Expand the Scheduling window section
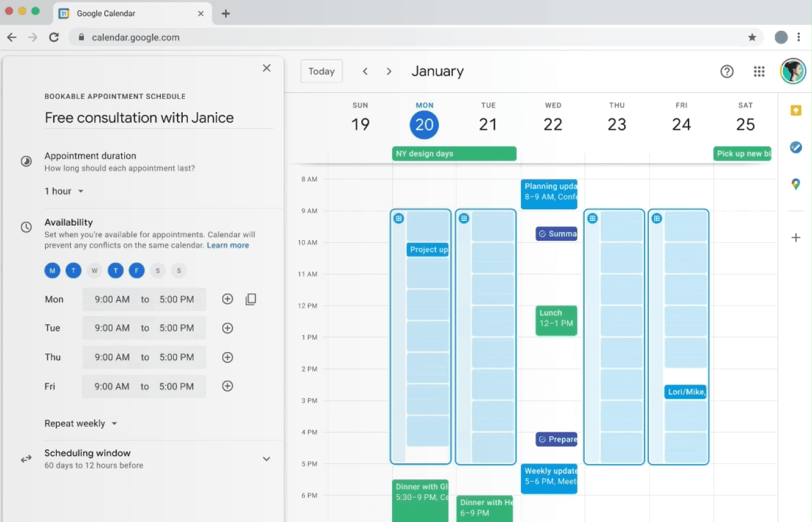The height and width of the screenshot is (522, 812). coord(266,459)
